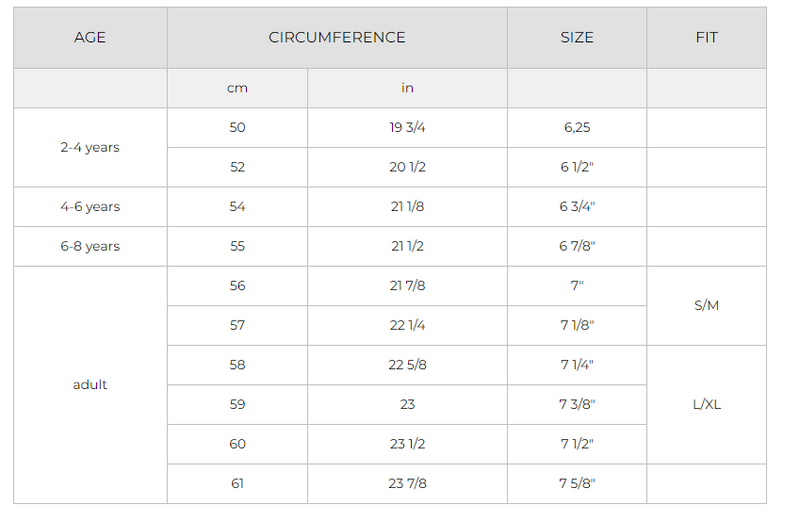Select the in sub-header cell
The height and width of the screenshot is (521, 800).
tap(407, 88)
